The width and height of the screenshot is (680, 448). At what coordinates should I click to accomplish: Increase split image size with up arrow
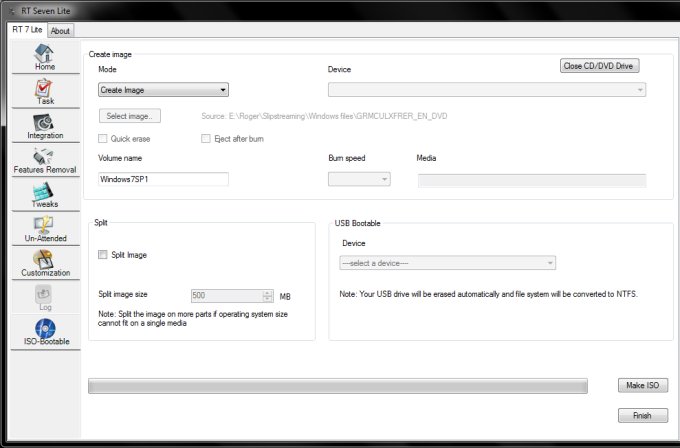click(268, 293)
